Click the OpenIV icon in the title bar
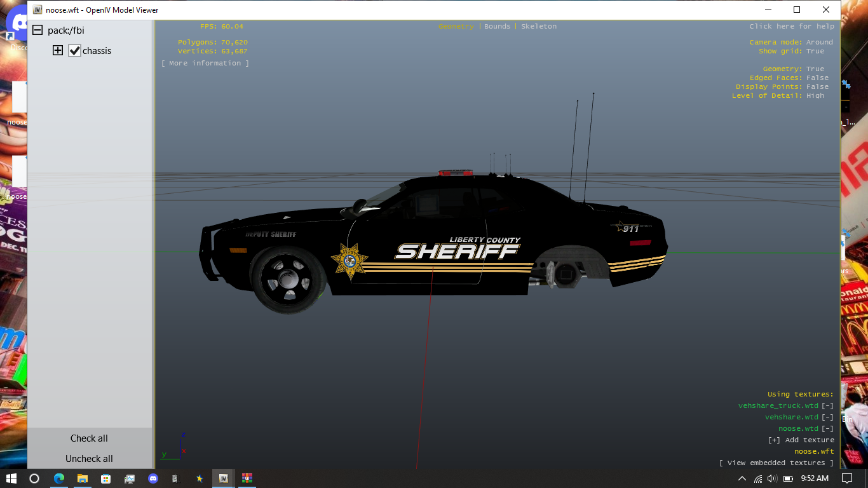 coord(37,10)
